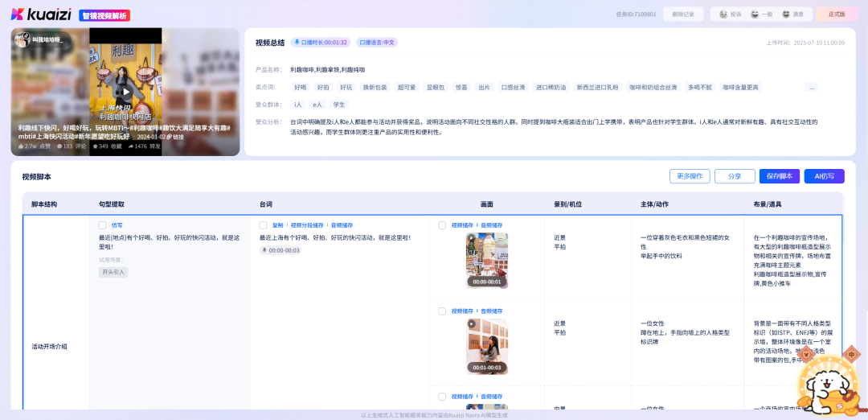Click the 布景/道具 column header
Viewport: 868px width, 420px height.
point(768,204)
